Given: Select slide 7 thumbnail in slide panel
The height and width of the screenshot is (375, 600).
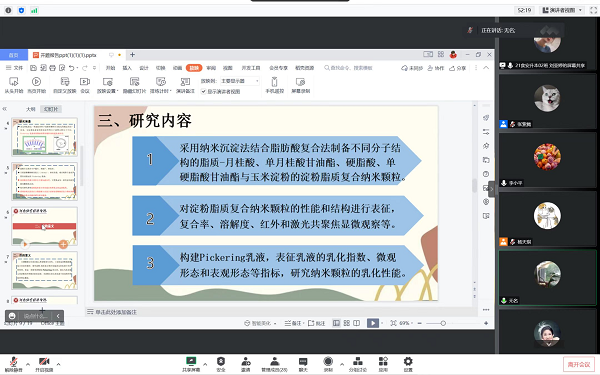Looking at the screenshot, I should pyautogui.click(x=44, y=270).
